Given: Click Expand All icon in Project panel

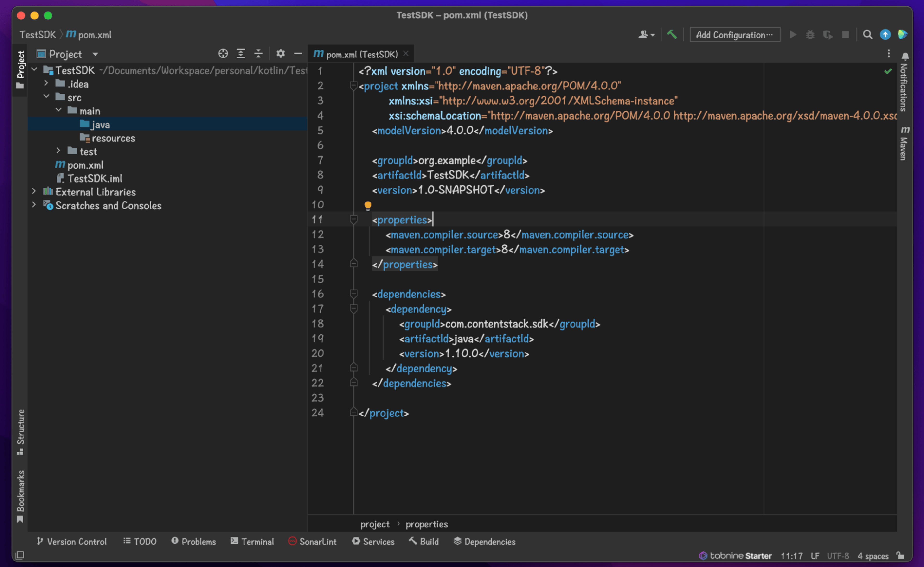Looking at the screenshot, I should 240,54.
